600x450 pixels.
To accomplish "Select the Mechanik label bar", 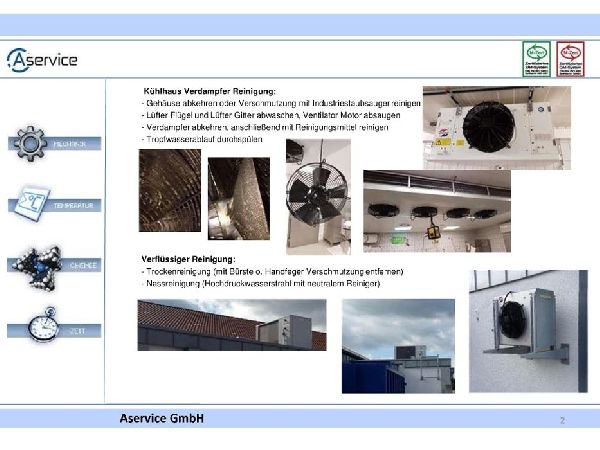I will [72, 144].
